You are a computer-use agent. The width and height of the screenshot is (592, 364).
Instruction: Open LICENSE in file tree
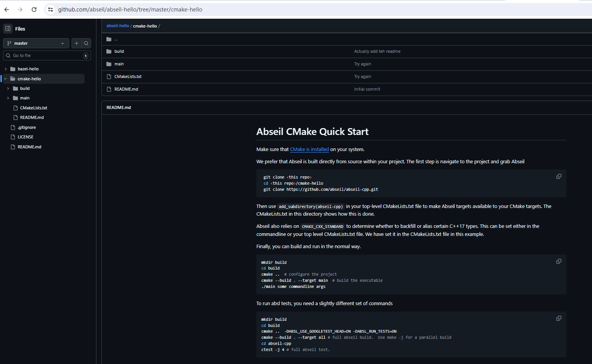26,137
